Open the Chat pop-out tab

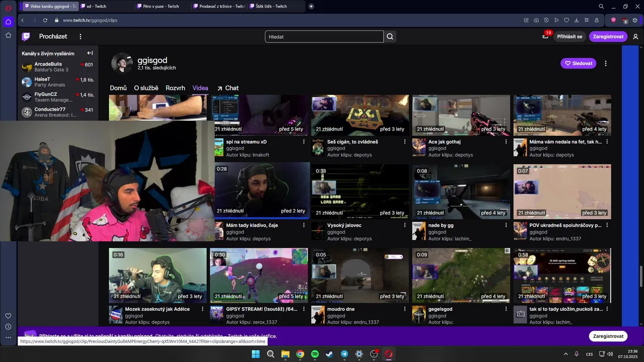tap(228, 88)
